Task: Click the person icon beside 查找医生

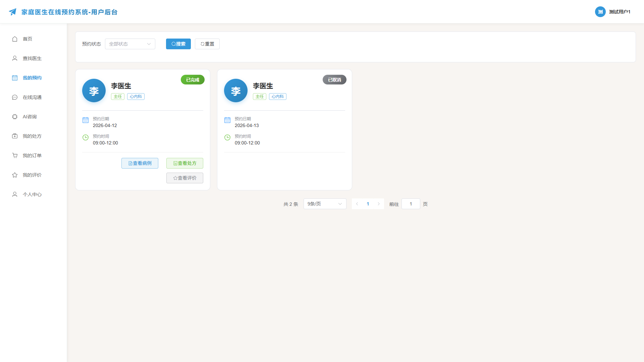Action: coord(15,58)
